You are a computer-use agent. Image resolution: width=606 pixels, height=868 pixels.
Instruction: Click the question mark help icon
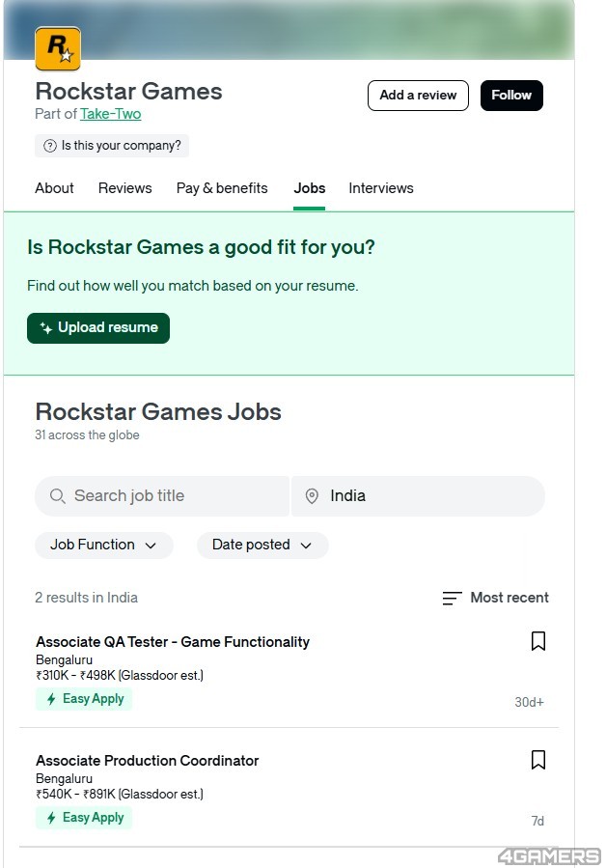[50, 146]
